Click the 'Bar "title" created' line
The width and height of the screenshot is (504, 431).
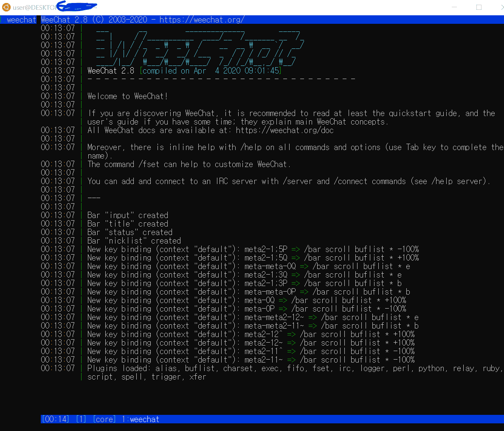point(128,224)
